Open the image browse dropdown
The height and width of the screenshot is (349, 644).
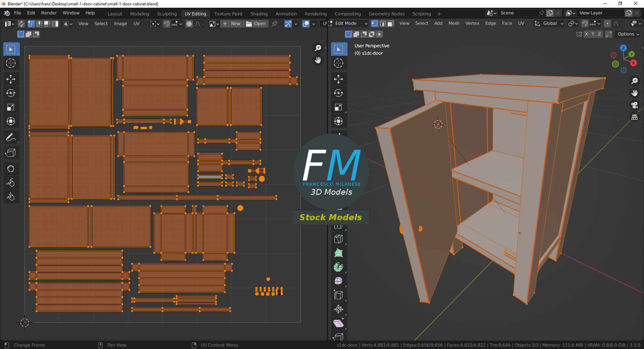coord(214,24)
